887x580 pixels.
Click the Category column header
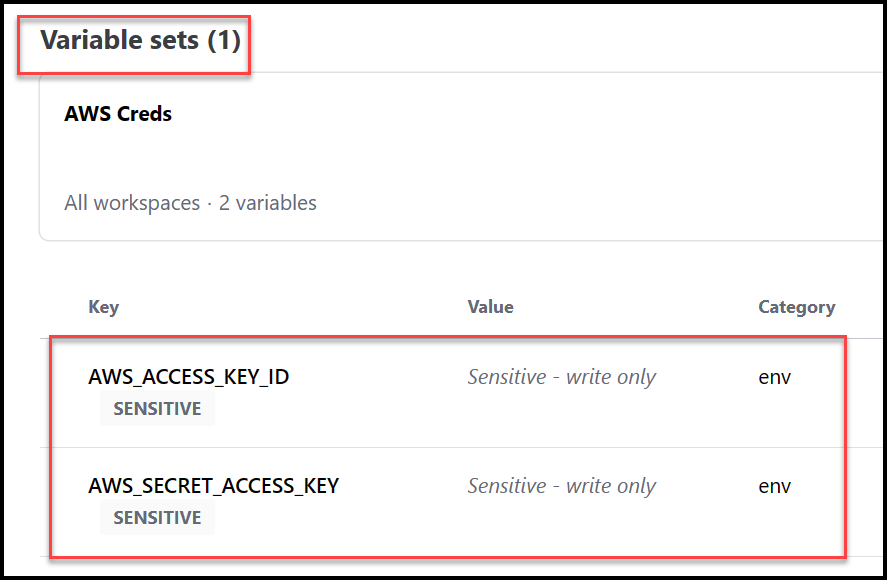pyautogui.click(x=796, y=307)
